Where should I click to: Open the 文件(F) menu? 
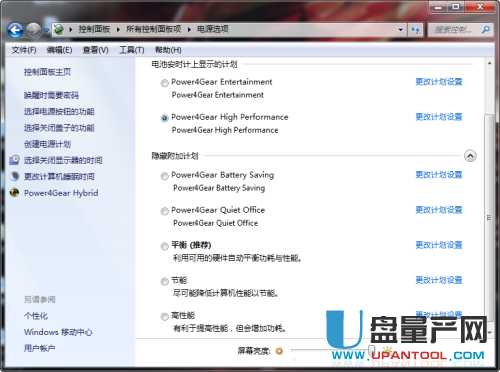(24, 50)
